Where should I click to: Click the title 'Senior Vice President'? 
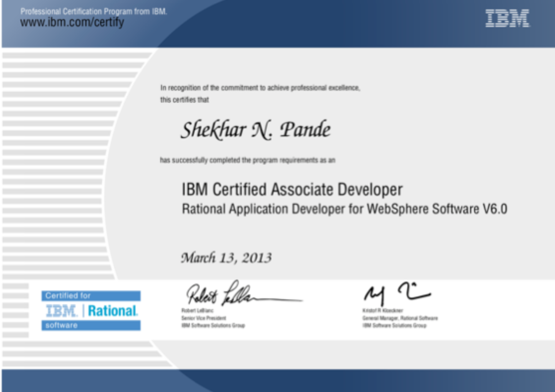click(x=204, y=318)
